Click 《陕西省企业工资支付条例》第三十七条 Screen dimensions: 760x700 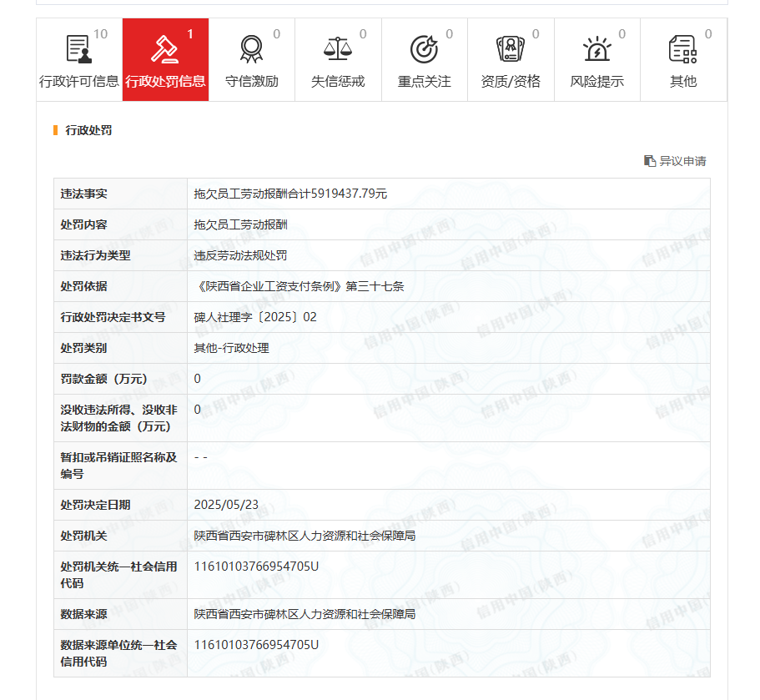pyautogui.click(x=299, y=286)
